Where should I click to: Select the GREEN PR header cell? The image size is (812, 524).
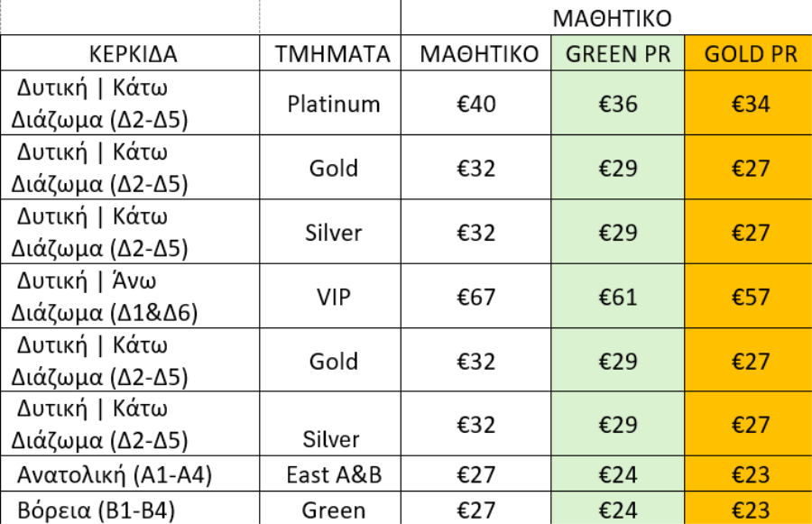tap(618, 53)
